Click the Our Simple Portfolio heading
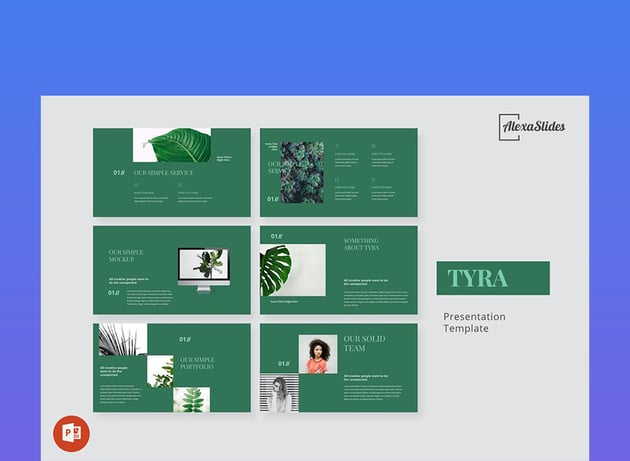Screen dimensions: 630x461 pyautogui.click(x=197, y=363)
